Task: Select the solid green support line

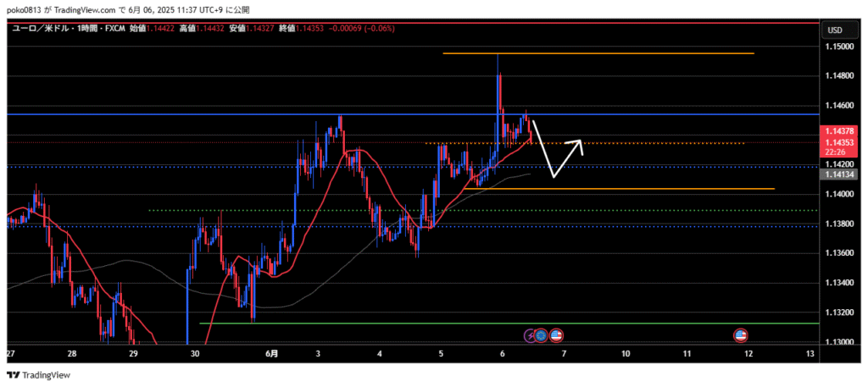Action: (424, 323)
